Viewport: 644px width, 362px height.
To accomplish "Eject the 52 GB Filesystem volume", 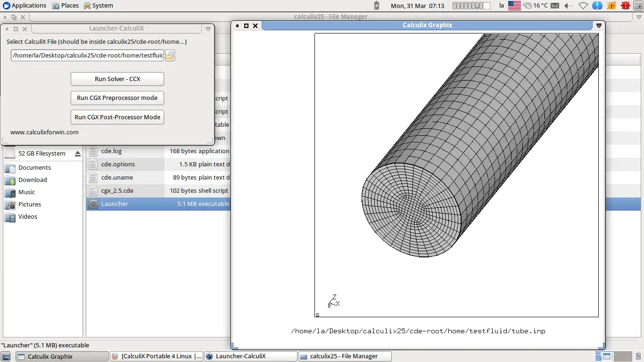I will point(78,154).
